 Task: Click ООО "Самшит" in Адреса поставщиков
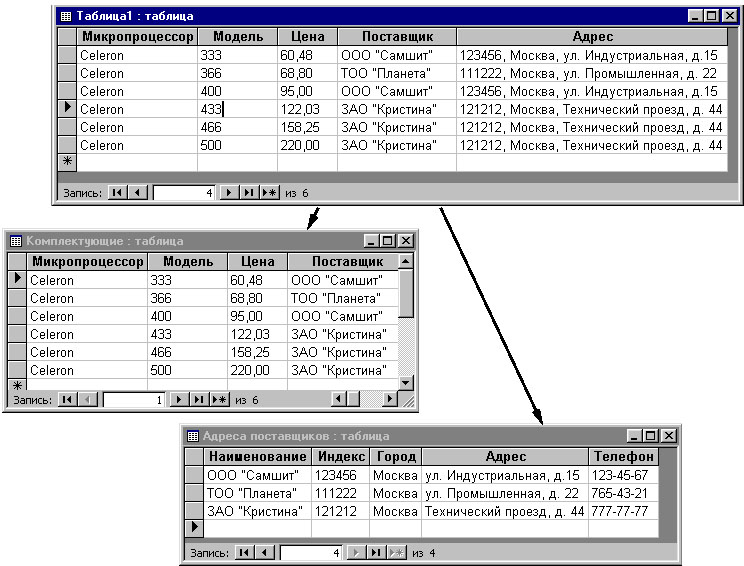coord(258,475)
